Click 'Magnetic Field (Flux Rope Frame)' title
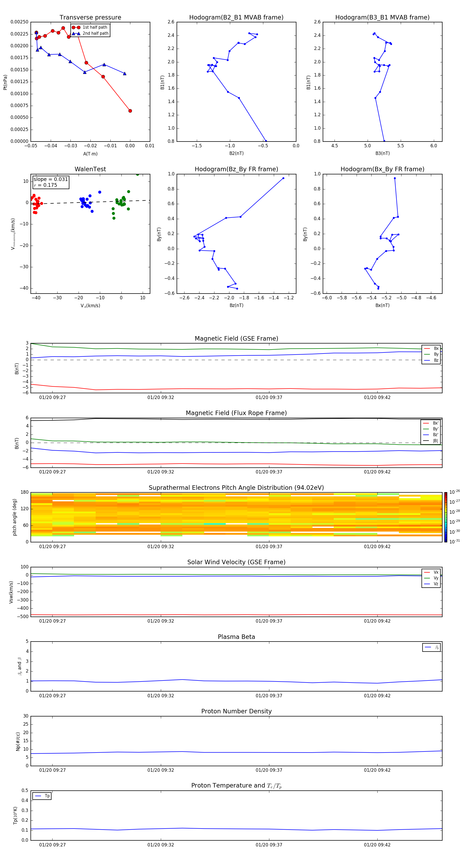 (x=236, y=413)
